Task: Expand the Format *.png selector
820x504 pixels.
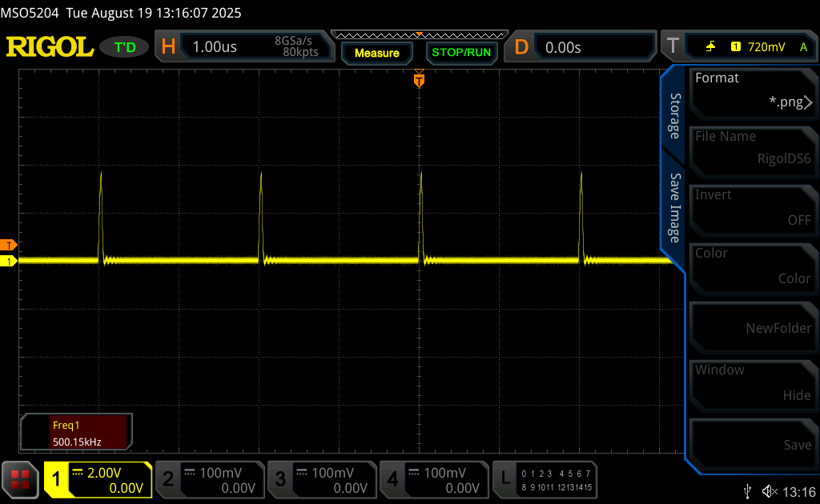Action: tap(752, 90)
